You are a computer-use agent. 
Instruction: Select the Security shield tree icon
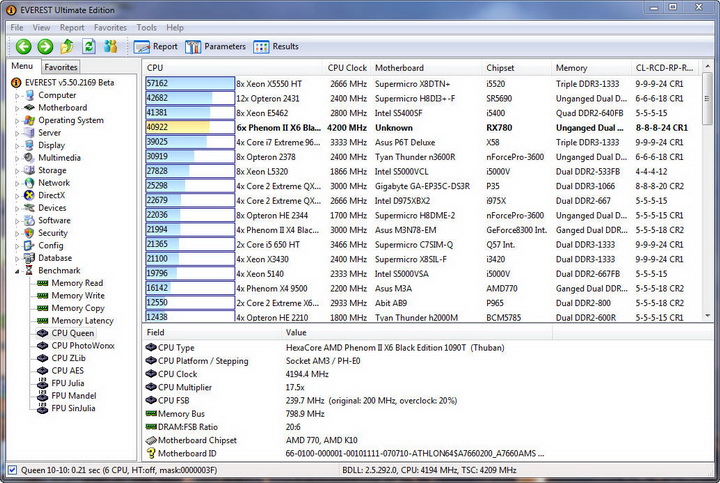[30, 233]
